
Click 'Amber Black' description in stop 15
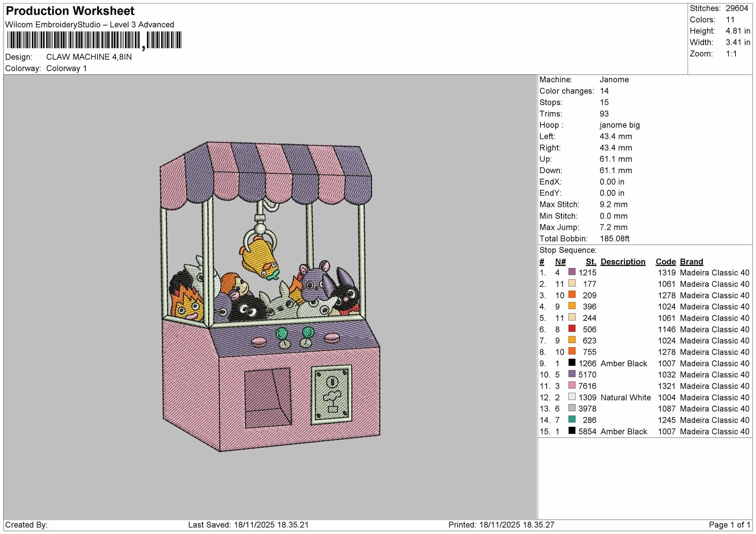tap(624, 431)
